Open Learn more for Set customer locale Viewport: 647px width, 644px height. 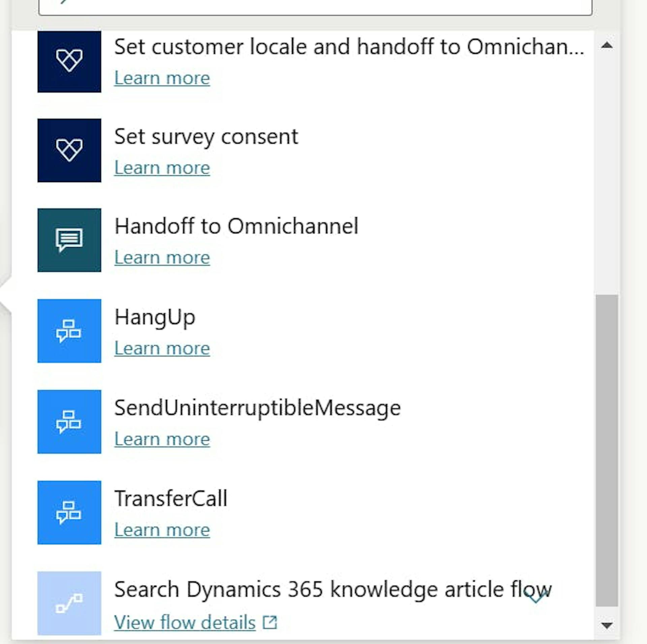point(162,78)
